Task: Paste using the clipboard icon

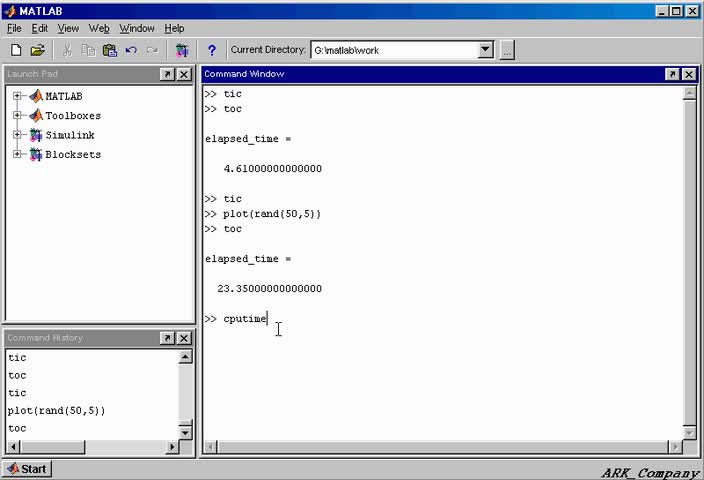Action: pyautogui.click(x=110, y=50)
